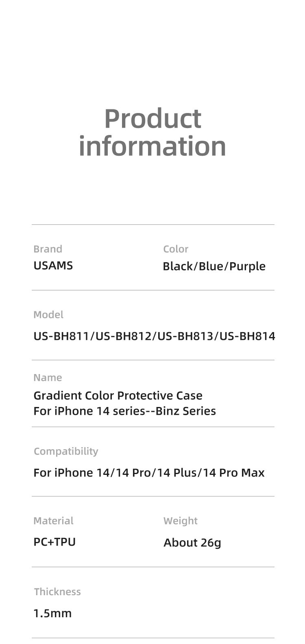Image resolution: width=305 pixels, height=644 pixels.
Task: Click model number US-BH811
Action: 62,336
